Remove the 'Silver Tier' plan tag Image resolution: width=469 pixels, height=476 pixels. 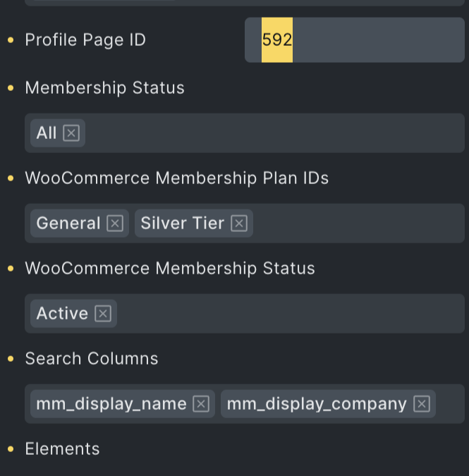239,224
